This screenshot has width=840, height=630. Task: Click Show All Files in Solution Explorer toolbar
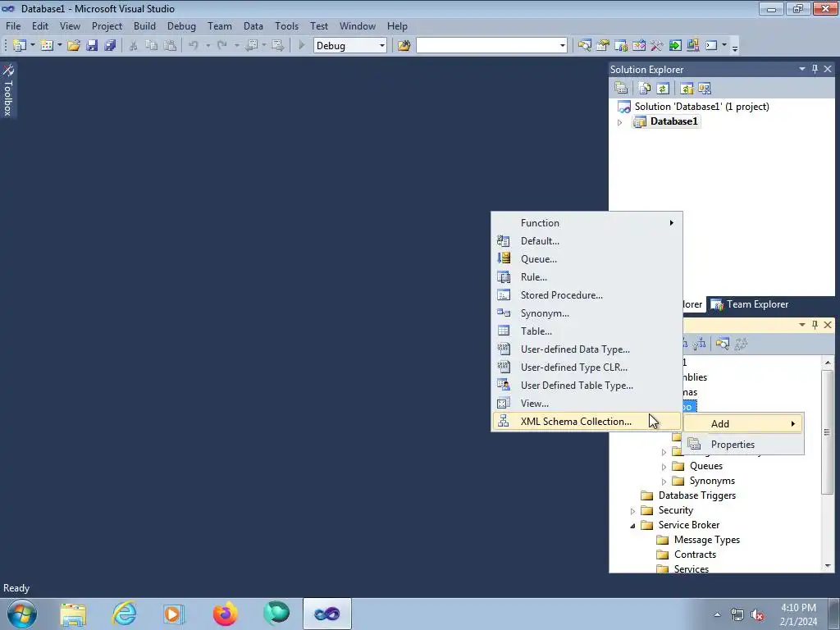click(645, 89)
